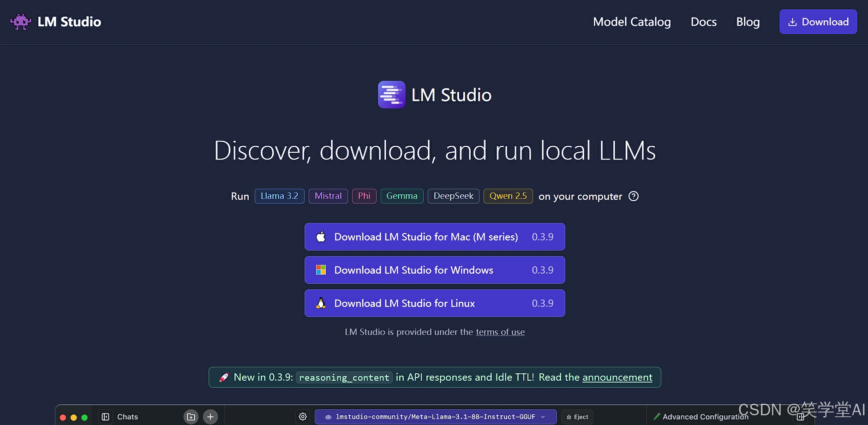
Task: Go to the Blog page
Action: 748,22
